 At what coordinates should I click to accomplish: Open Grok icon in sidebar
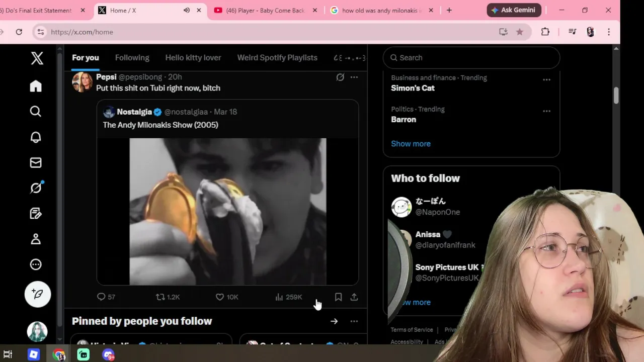click(x=36, y=188)
